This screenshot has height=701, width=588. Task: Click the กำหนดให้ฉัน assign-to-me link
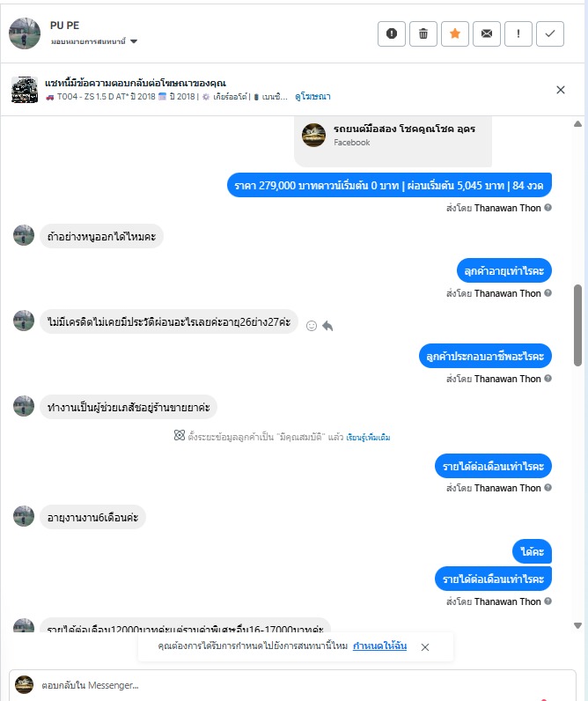click(x=379, y=646)
